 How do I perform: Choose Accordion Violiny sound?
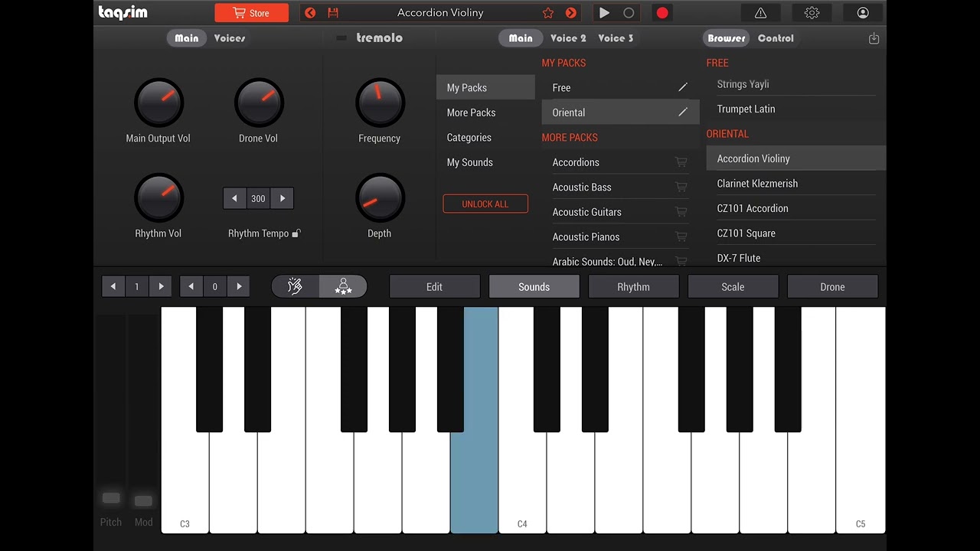tap(796, 158)
